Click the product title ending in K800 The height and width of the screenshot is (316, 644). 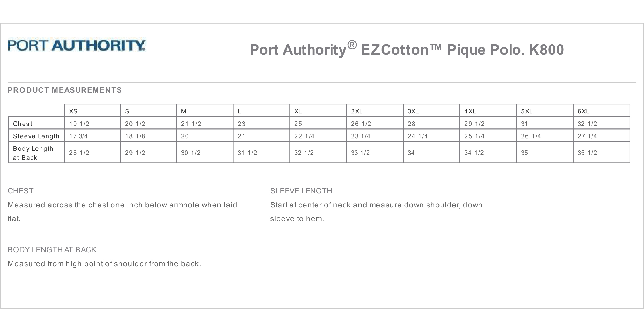point(406,49)
